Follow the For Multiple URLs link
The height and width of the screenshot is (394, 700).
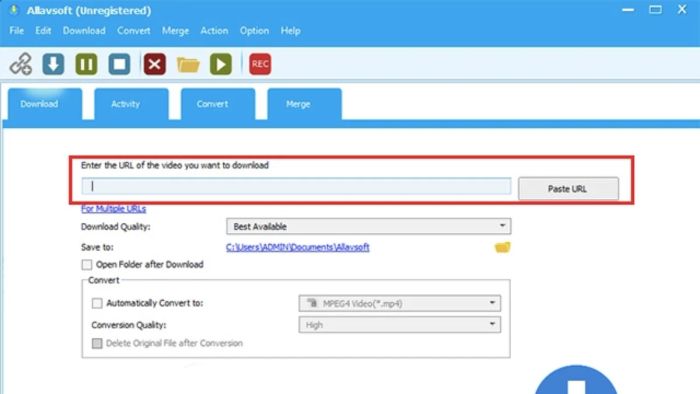point(113,209)
